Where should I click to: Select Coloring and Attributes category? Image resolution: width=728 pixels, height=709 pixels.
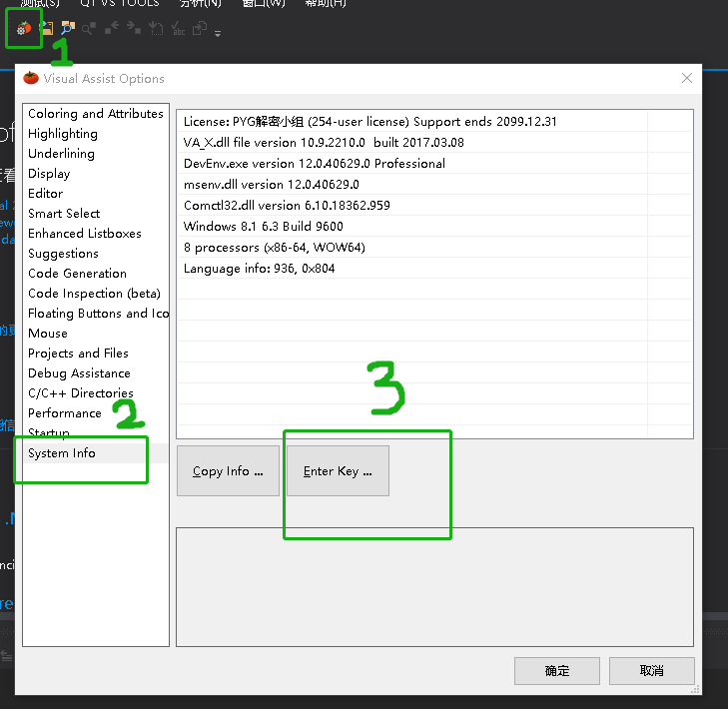(96, 114)
